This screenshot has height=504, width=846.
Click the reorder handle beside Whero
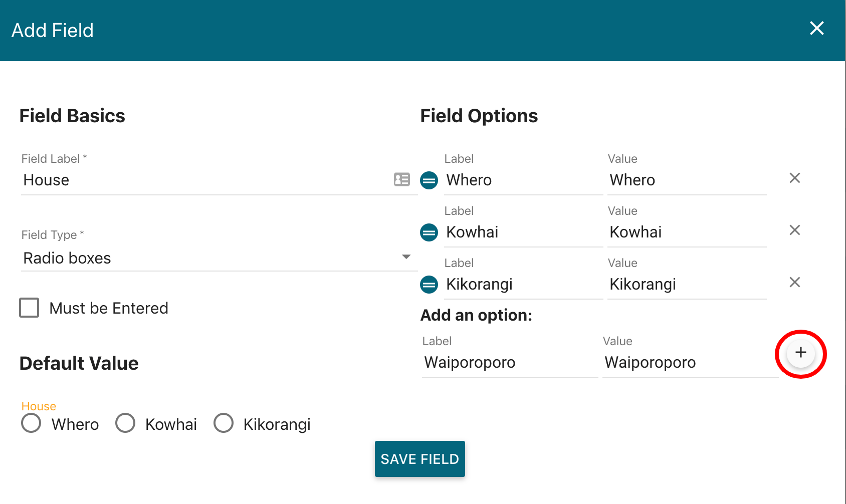coord(429,180)
